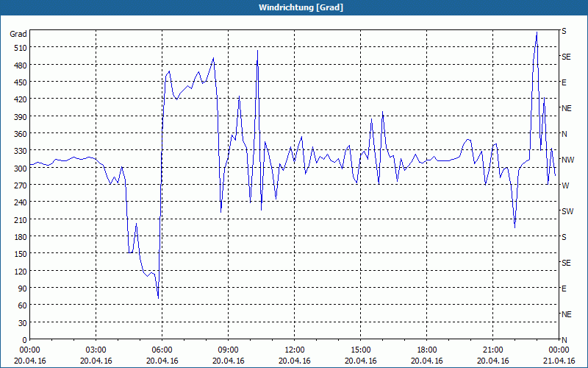
Task: Click the topmost S compass label
Action: coord(564,31)
